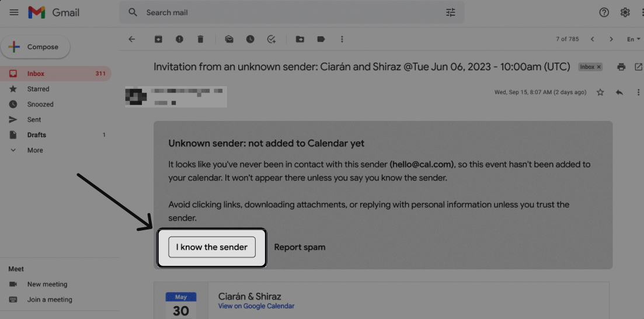Click the Meet section heading

tap(16, 269)
